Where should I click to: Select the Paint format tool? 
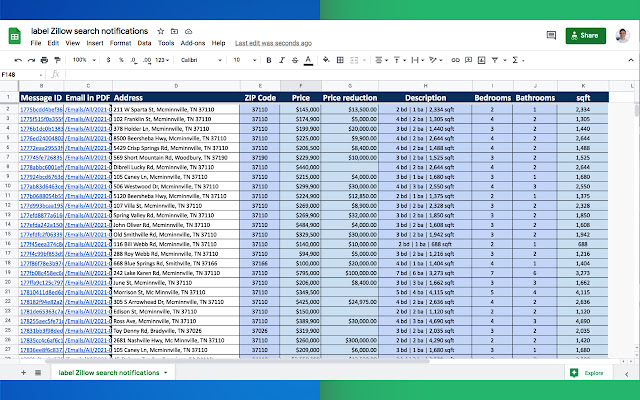click(59, 59)
